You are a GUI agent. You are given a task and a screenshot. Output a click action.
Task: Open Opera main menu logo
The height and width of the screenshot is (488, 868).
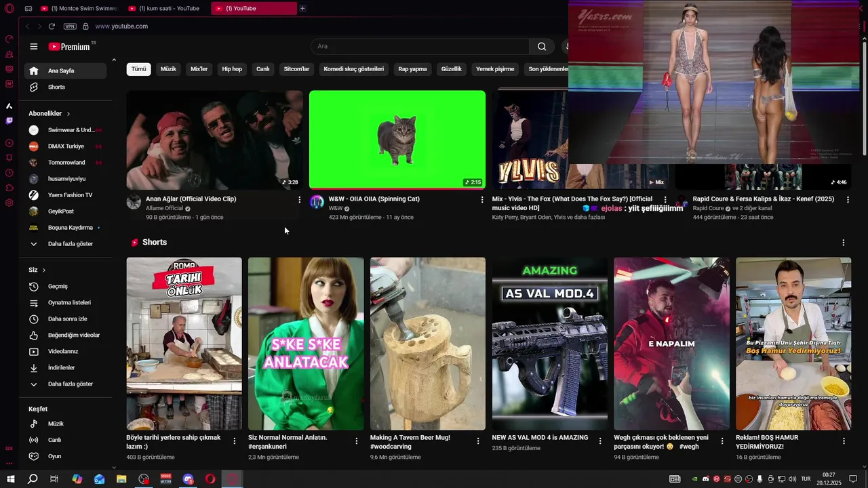(x=9, y=8)
